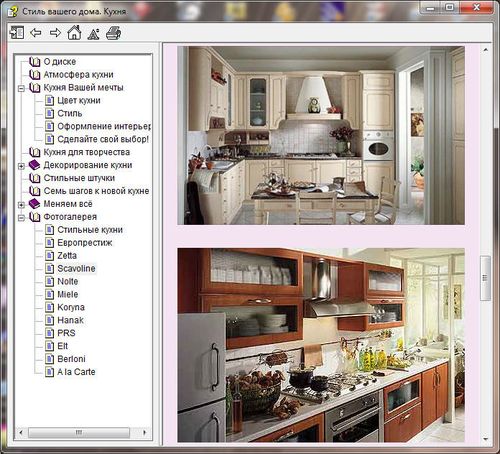Open the О диске topic
Viewport: 500px width, 454px height.
click(x=60, y=62)
